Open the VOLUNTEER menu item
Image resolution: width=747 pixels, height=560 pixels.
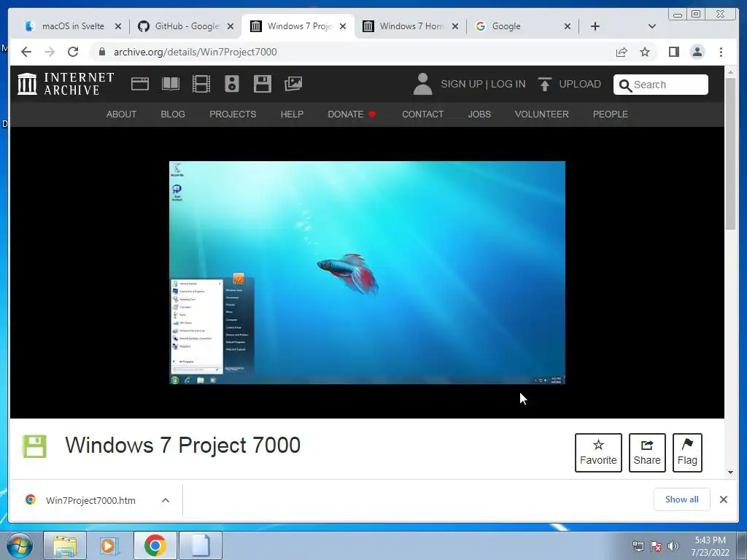542,114
